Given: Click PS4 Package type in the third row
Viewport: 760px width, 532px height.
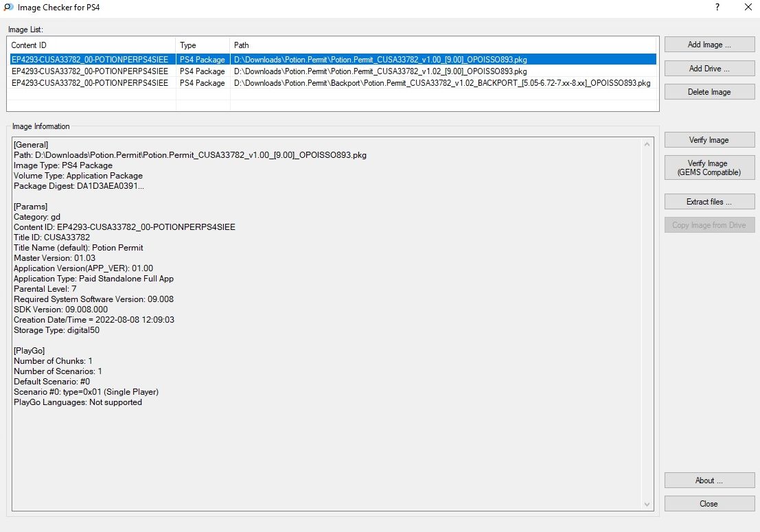Looking at the screenshot, I should (203, 83).
